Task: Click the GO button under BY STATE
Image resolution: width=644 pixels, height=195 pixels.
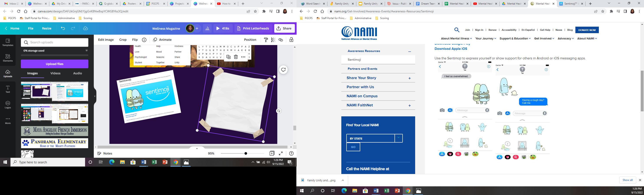Action: tap(353, 147)
